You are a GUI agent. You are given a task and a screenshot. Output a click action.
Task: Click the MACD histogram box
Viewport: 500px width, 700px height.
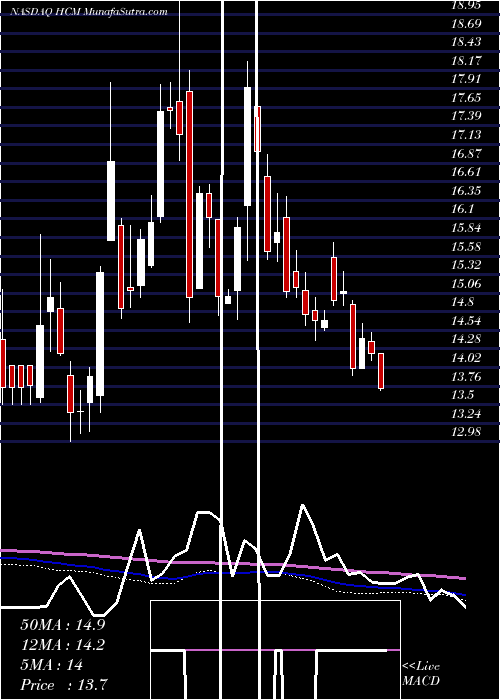(x=275, y=650)
